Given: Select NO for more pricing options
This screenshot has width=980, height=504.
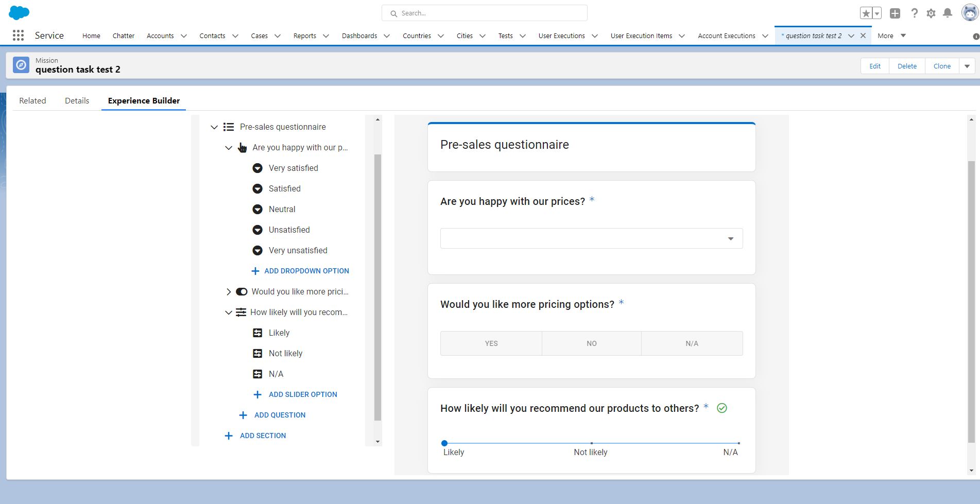Looking at the screenshot, I should pyautogui.click(x=591, y=343).
